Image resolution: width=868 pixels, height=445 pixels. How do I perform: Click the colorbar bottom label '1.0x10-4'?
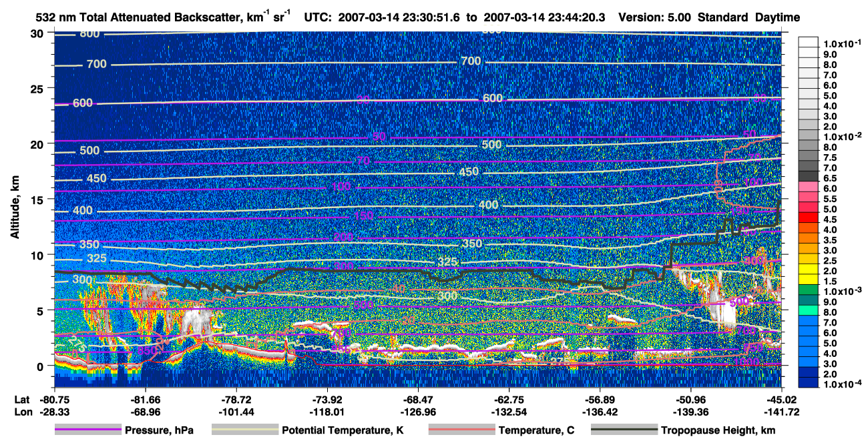point(841,384)
